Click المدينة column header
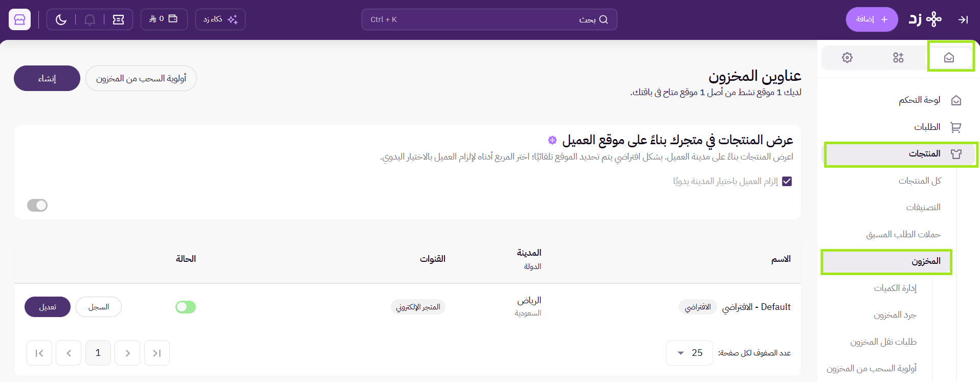Screen dimensions: 980x382 pyautogui.click(x=529, y=253)
